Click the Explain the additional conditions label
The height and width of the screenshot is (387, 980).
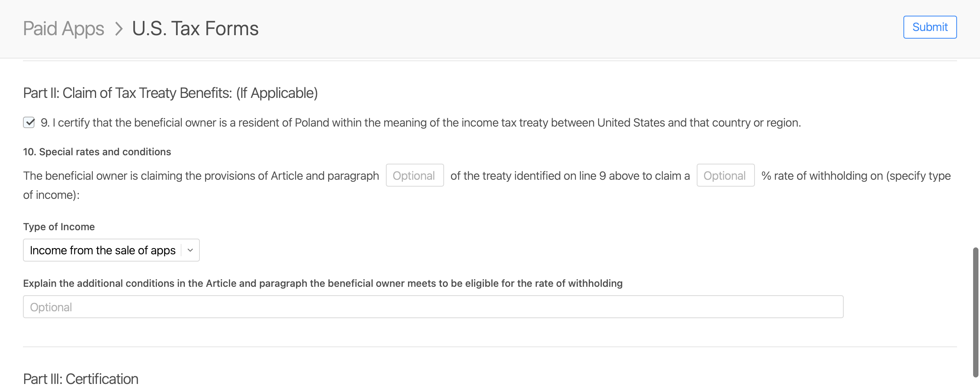(x=323, y=283)
